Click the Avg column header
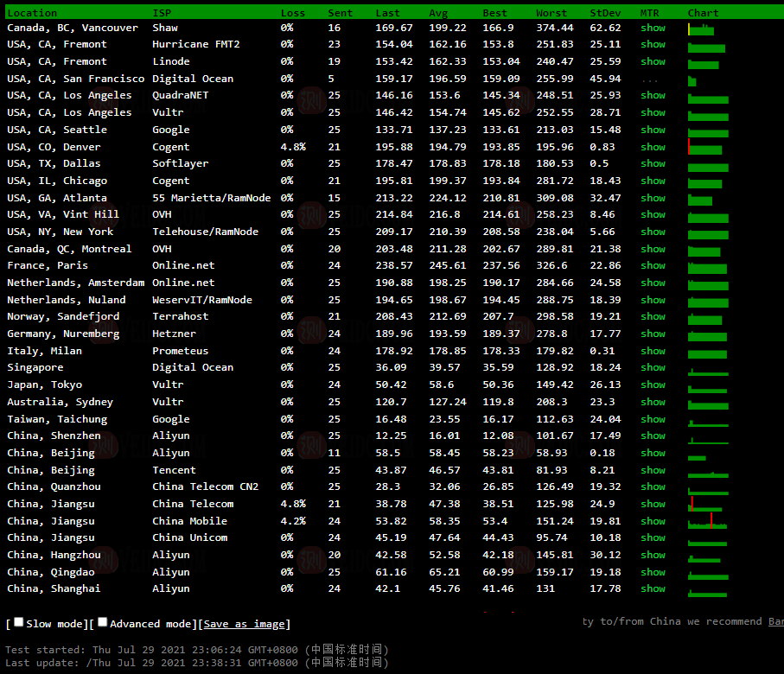Screen dimensions: 784x674 (x=438, y=13)
